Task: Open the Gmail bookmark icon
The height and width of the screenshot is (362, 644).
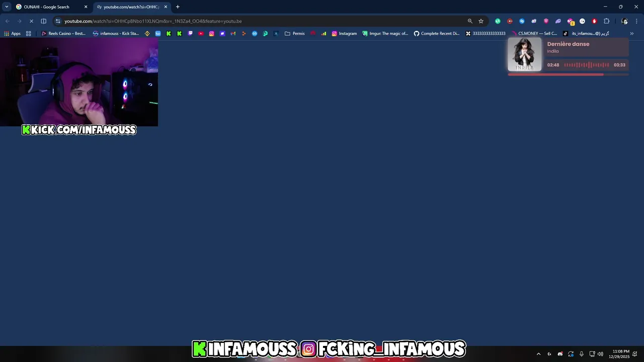Action: point(233,34)
